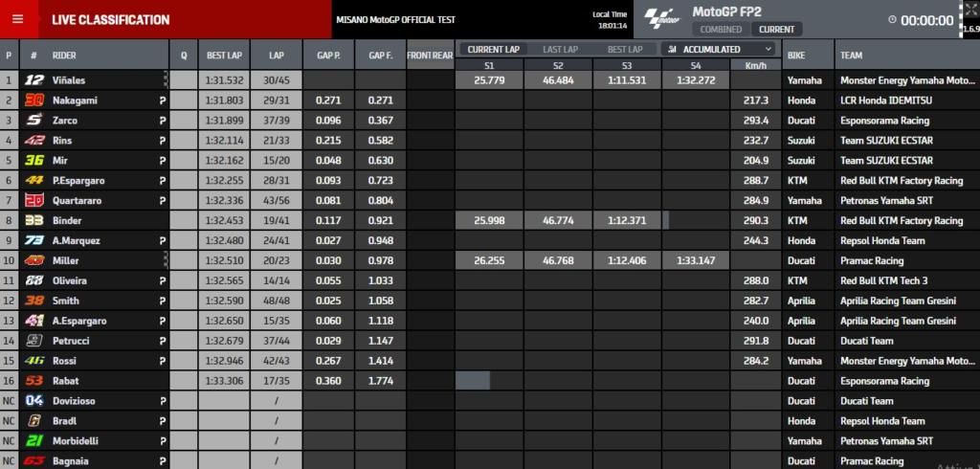Click Nakagami's number 30 rider icon
Viewport: 980px width, 469px height.
[33, 100]
